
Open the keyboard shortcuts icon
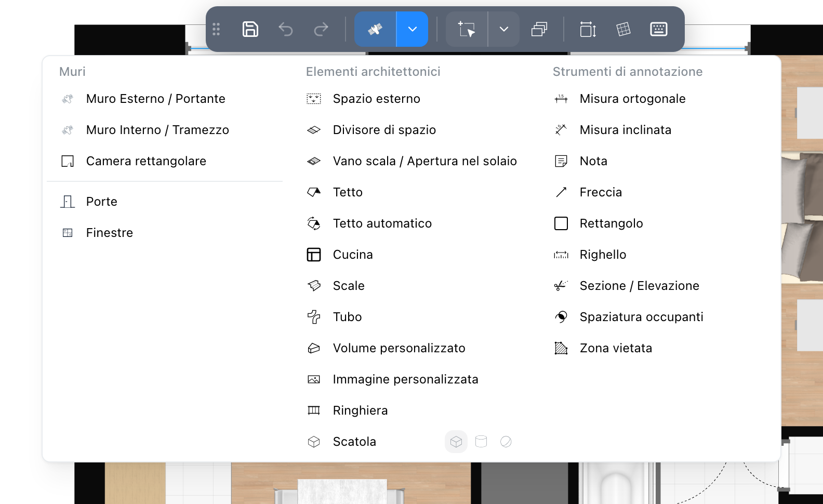pyautogui.click(x=659, y=29)
